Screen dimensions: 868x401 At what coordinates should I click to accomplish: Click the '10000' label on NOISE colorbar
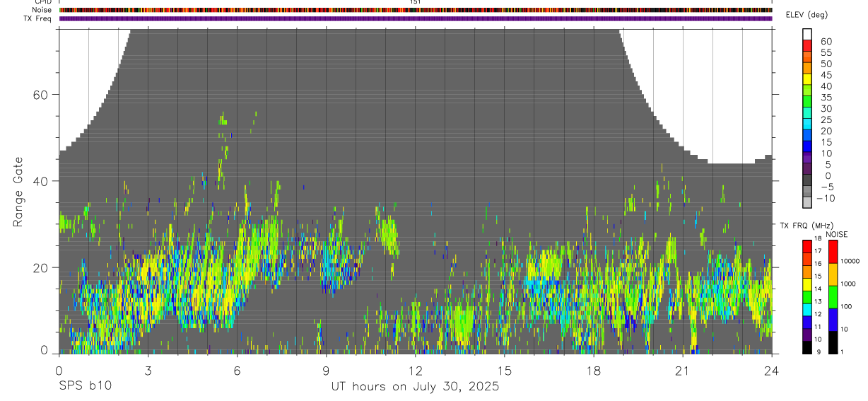pos(850,262)
